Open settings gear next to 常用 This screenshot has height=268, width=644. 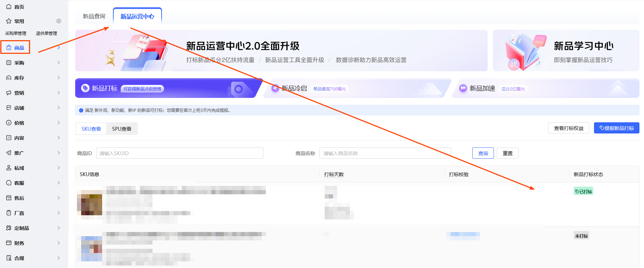coord(59,21)
